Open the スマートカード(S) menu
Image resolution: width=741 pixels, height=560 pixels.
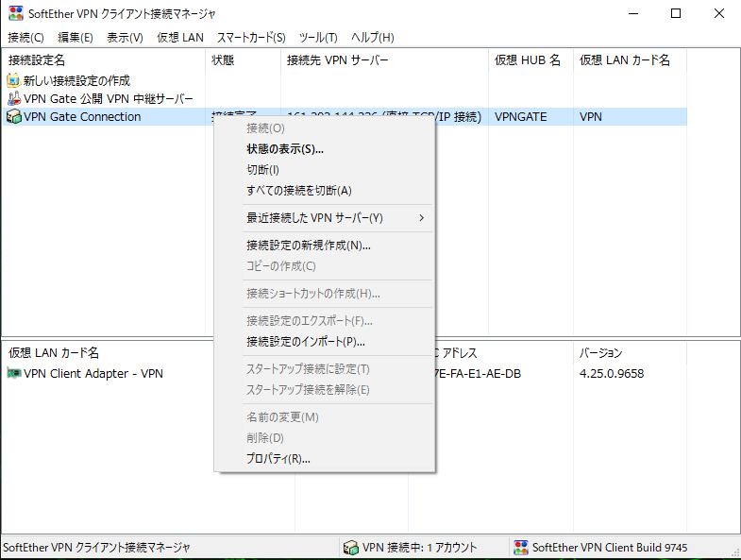click(x=251, y=38)
